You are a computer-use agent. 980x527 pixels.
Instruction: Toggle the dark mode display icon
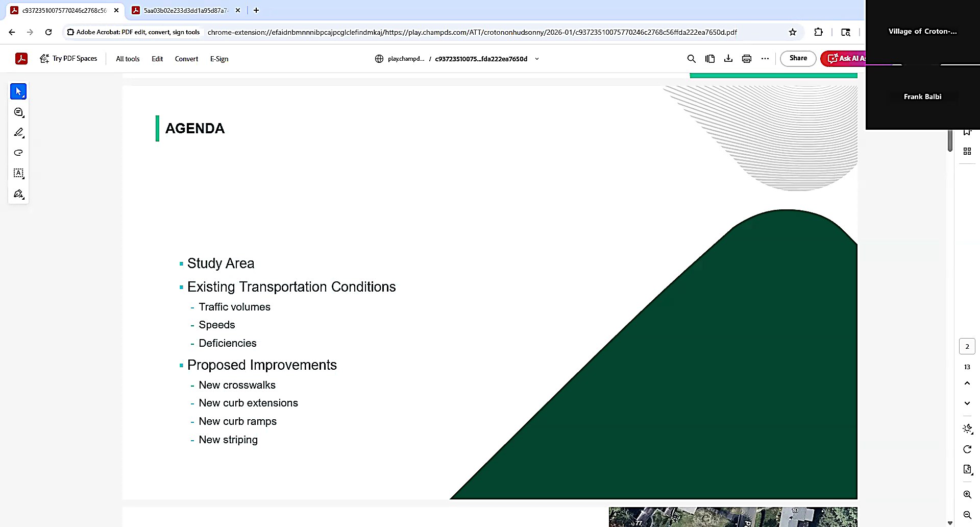967,429
